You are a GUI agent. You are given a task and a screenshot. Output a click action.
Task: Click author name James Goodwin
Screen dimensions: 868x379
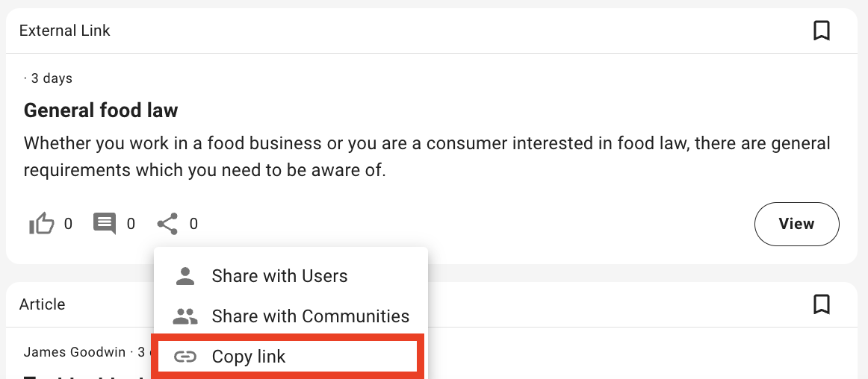tap(75, 352)
